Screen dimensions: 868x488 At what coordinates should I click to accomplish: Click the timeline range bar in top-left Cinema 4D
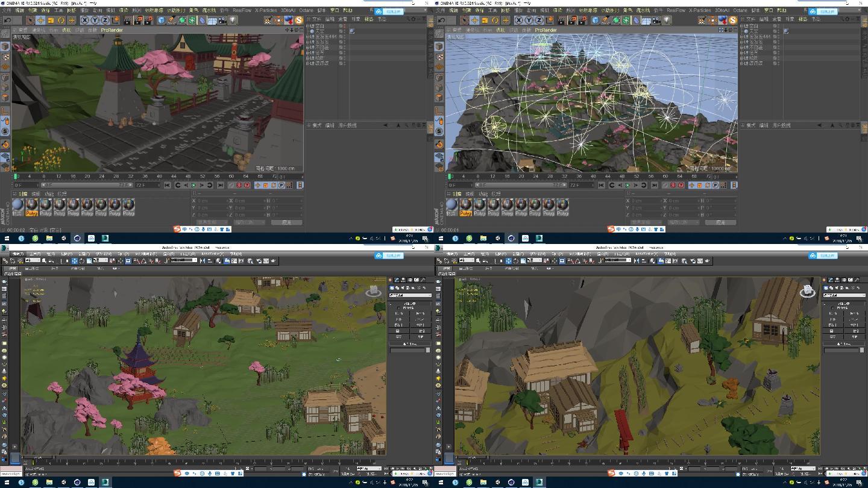click(x=87, y=185)
